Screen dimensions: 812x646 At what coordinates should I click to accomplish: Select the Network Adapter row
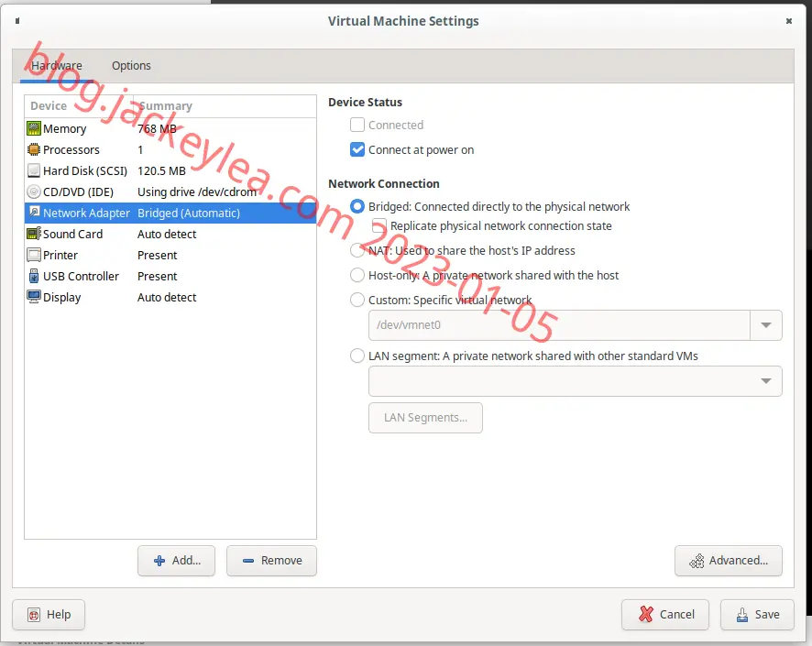170,213
